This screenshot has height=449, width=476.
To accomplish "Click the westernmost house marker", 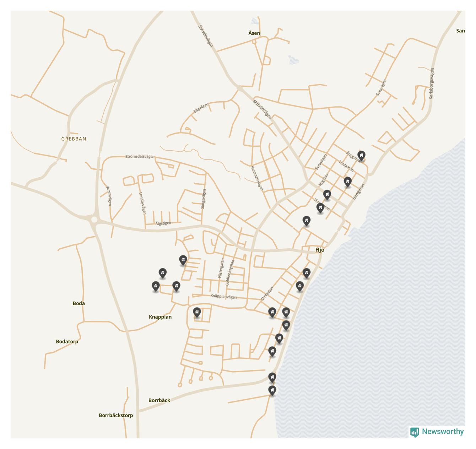I will coord(156,286).
